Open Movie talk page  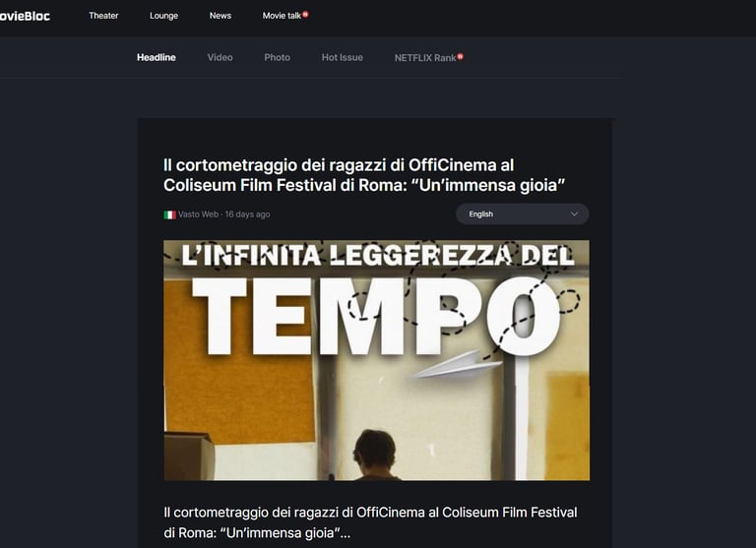pos(282,16)
